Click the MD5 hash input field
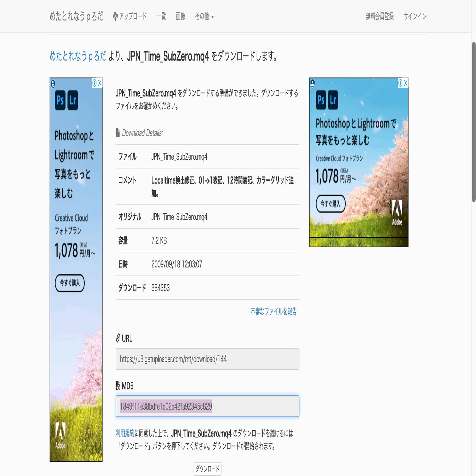 click(208, 406)
